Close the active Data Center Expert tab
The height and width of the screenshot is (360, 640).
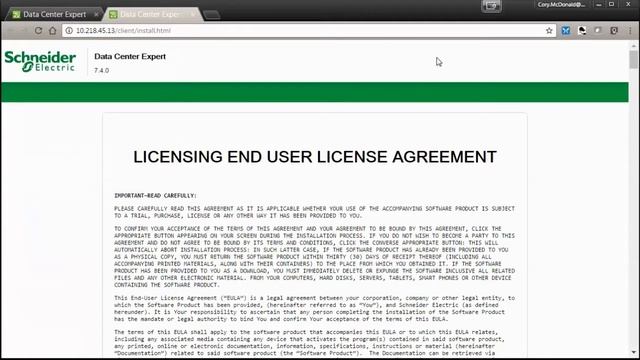click(193, 14)
